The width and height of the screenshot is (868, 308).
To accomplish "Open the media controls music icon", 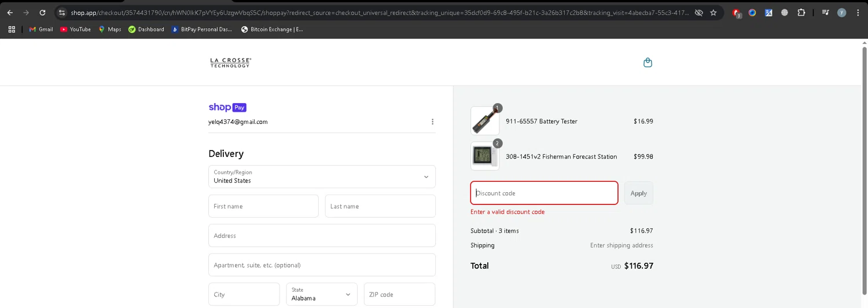I will pos(826,12).
